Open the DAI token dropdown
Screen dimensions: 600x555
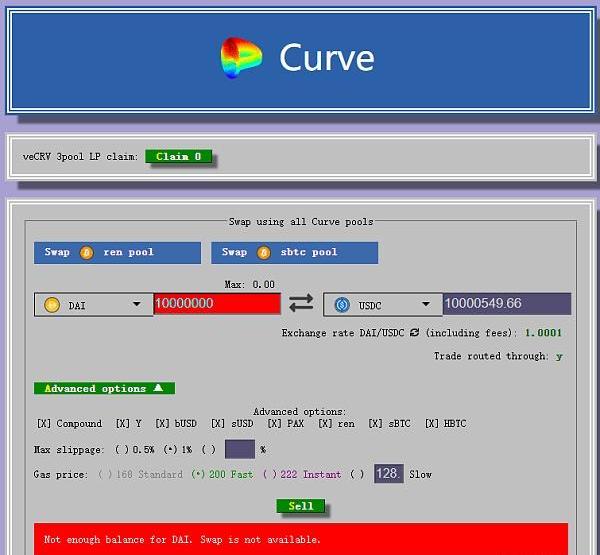pos(136,305)
